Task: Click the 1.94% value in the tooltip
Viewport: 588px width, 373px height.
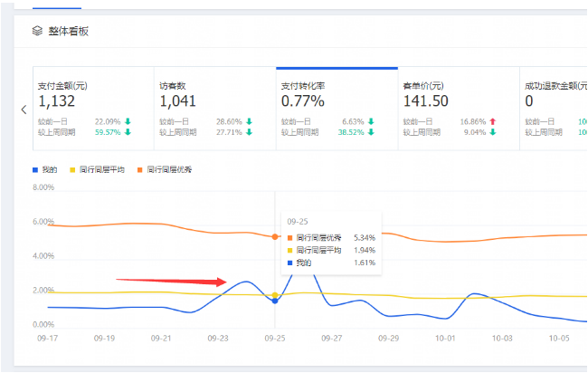Action: (365, 250)
